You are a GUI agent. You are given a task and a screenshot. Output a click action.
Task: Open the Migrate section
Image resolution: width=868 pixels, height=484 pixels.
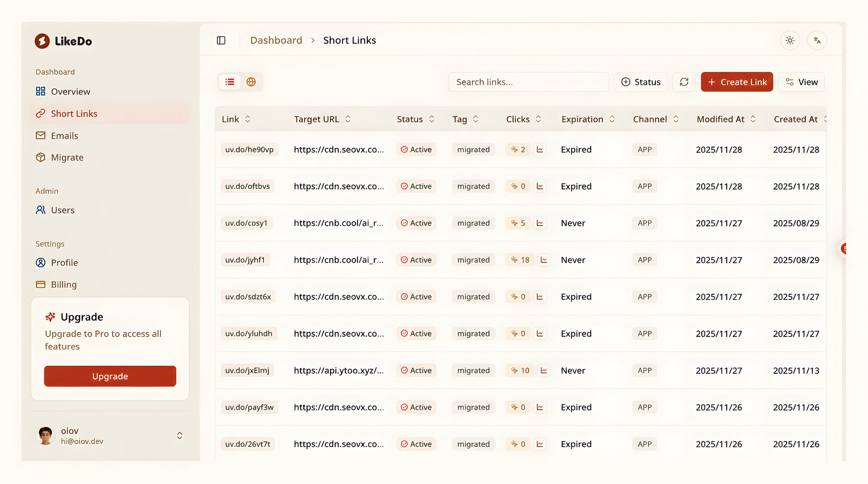[110, 158]
